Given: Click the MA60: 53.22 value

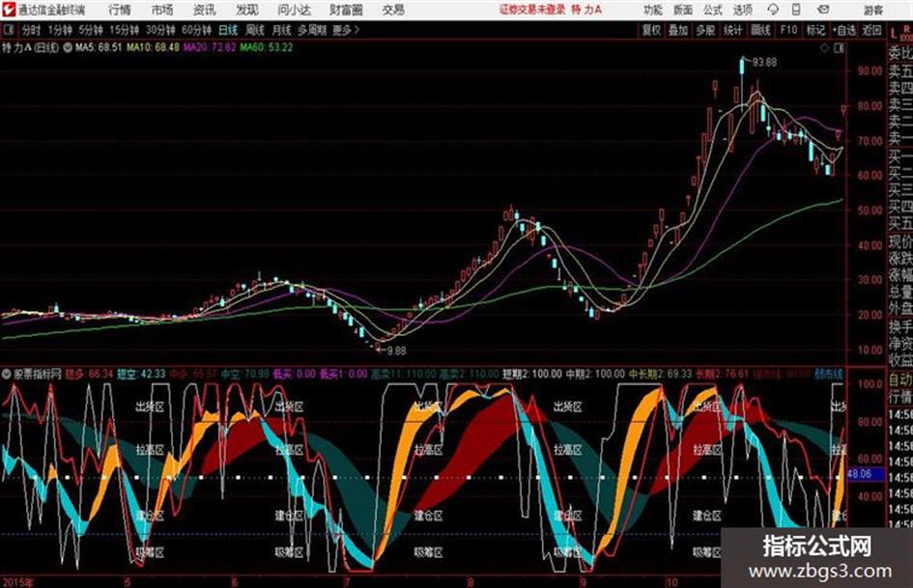Looking at the screenshot, I should click(266, 47).
